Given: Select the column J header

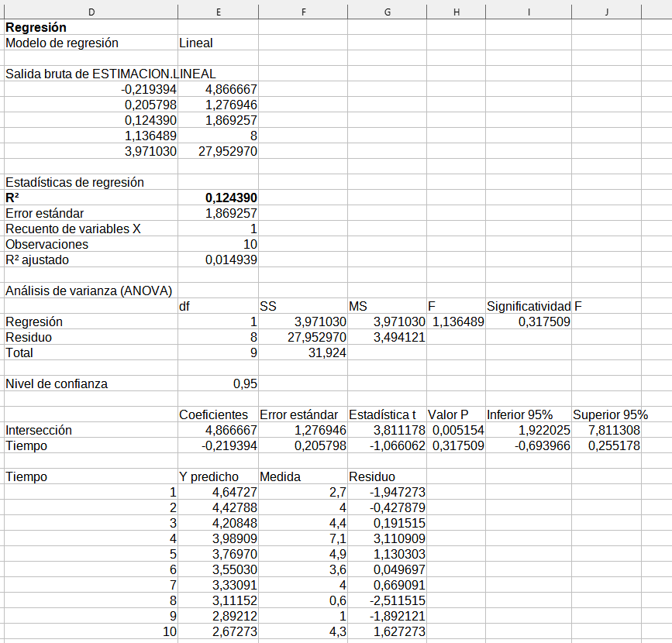Looking at the screenshot, I should (606, 11).
